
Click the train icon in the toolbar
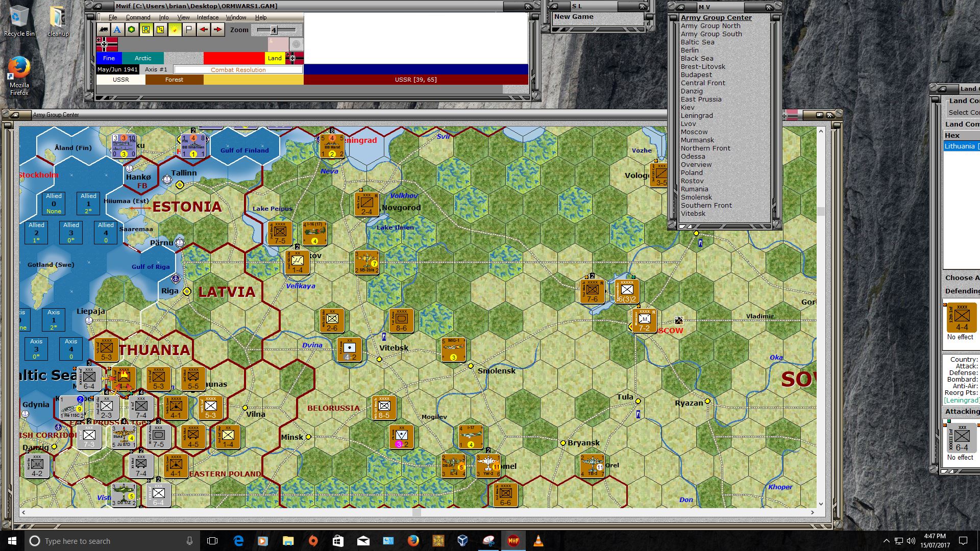(x=104, y=30)
